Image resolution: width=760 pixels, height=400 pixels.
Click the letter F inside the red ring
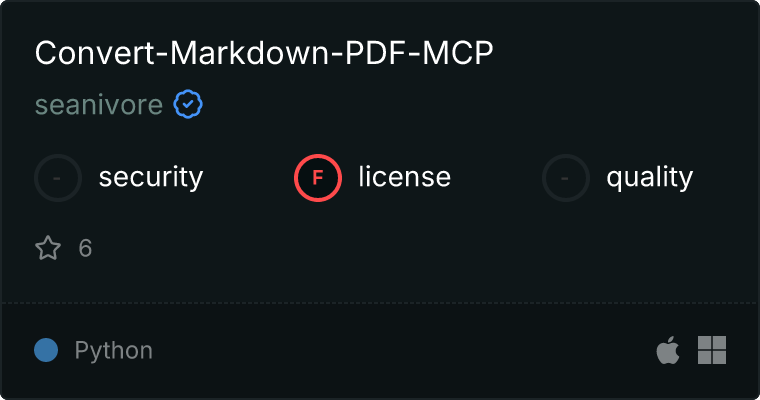pyautogui.click(x=318, y=178)
